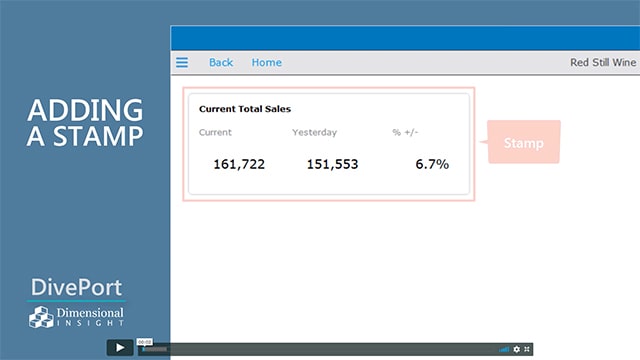The image size is (640, 360).
Task: Select the 151,553 yesterday value
Action: (332, 164)
